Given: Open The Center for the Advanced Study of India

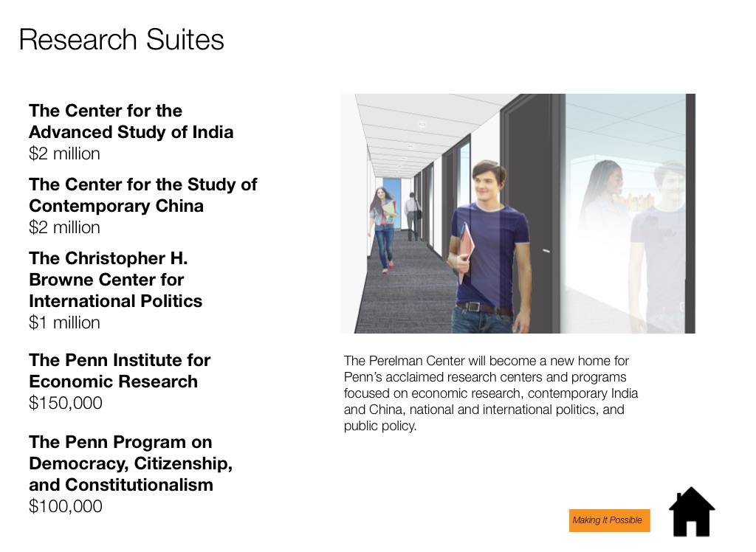Looking at the screenshot, I should coord(131,122).
